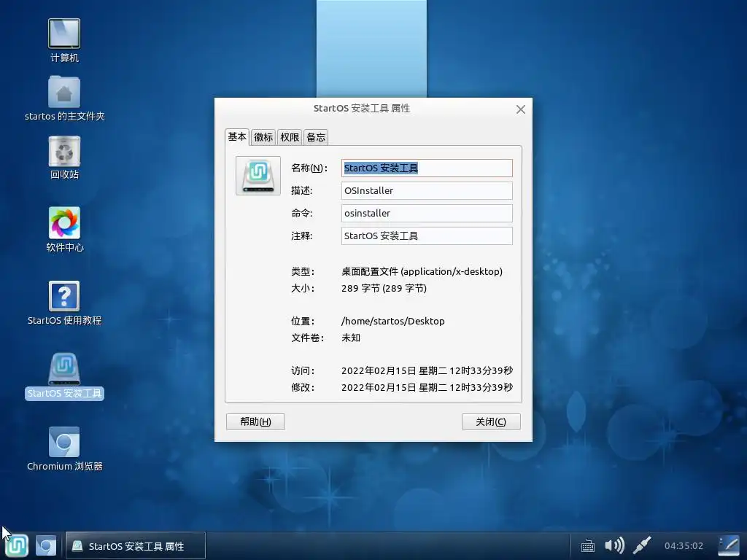Click the installer icon button in properties dialog

point(258,176)
